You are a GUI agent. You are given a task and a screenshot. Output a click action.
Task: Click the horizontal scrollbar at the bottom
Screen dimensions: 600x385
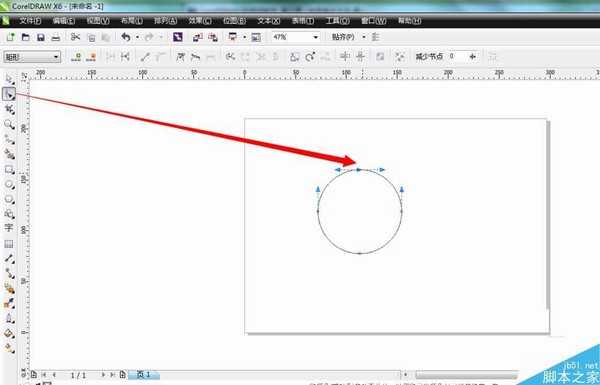click(x=466, y=375)
